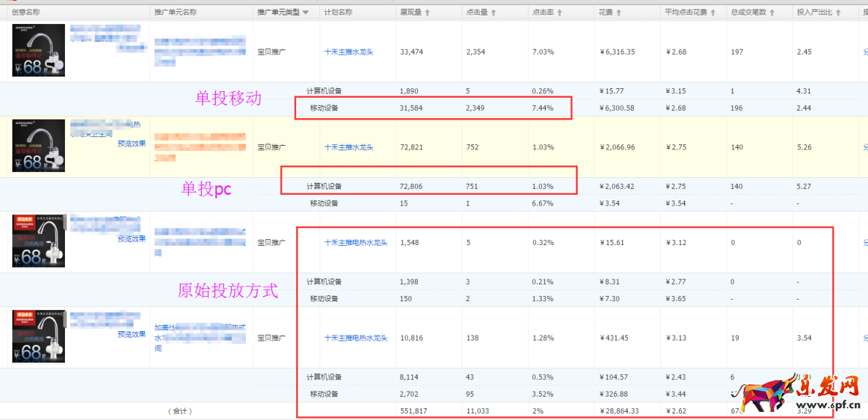Viewport: 868px width, 420px height.
Task: Open first row's faucet creative thumbnail
Action: click(x=39, y=50)
